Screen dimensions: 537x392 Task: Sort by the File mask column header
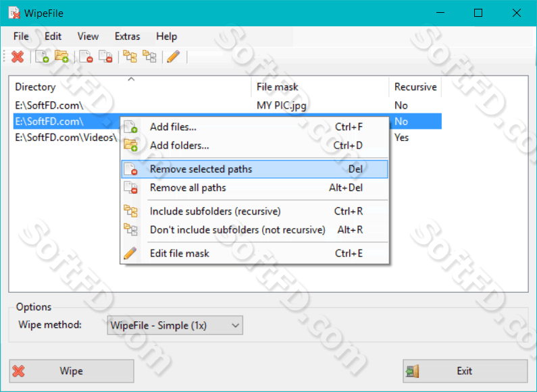[x=320, y=87]
